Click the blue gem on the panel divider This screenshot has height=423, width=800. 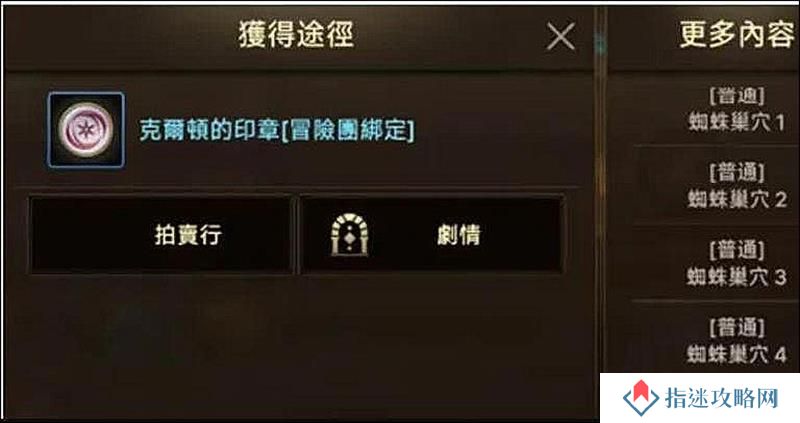[600, 45]
